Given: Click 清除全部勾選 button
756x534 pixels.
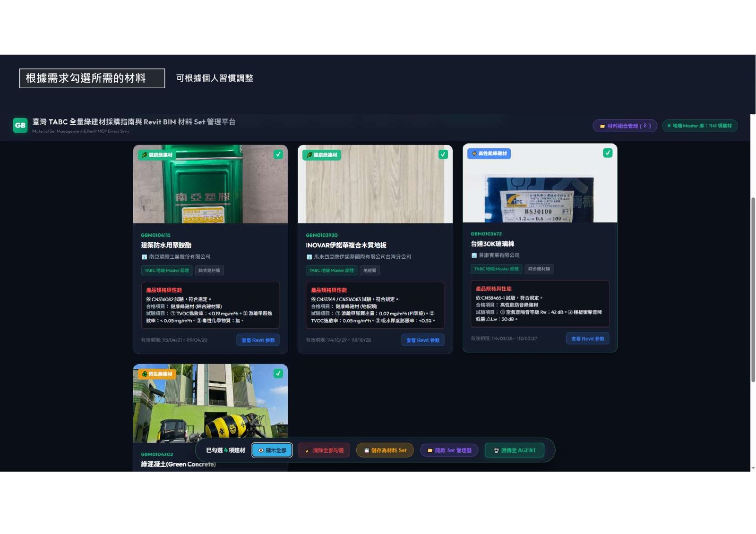Looking at the screenshot, I should coord(324,450).
